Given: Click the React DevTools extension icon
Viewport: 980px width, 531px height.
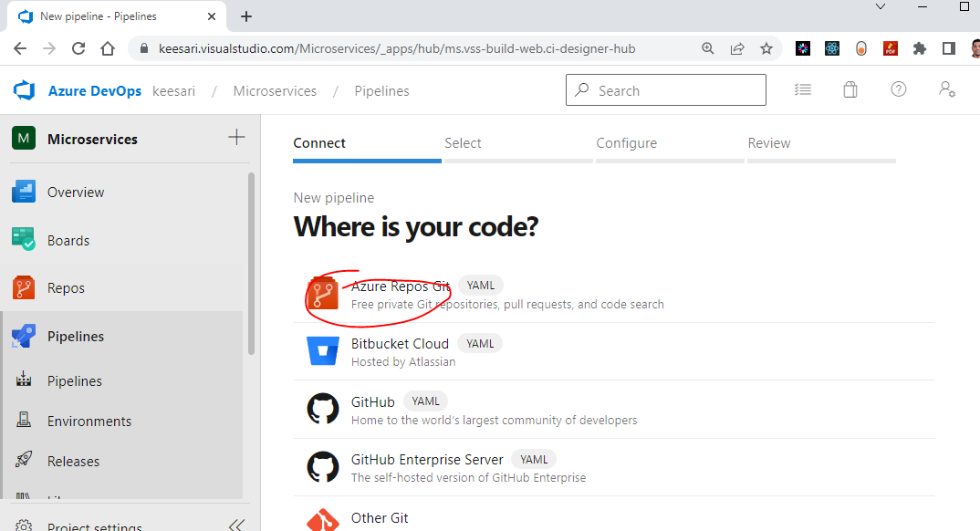Looking at the screenshot, I should [x=832, y=48].
